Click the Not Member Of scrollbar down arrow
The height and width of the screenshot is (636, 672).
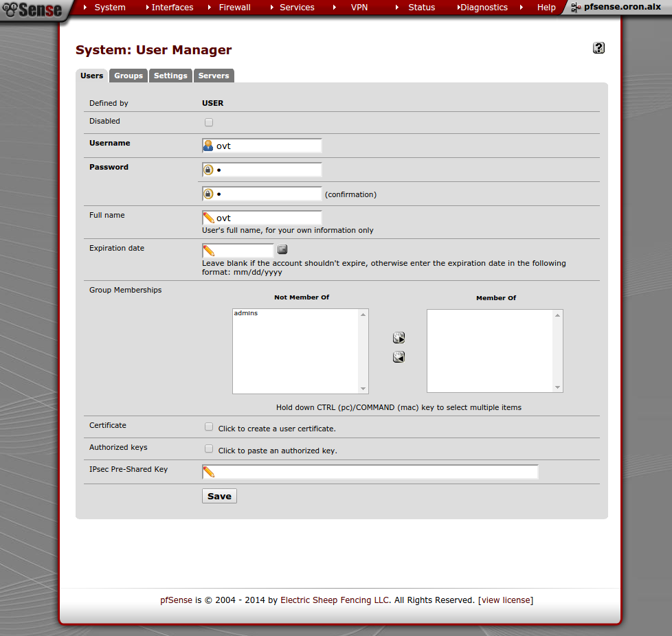[x=363, y=389]
